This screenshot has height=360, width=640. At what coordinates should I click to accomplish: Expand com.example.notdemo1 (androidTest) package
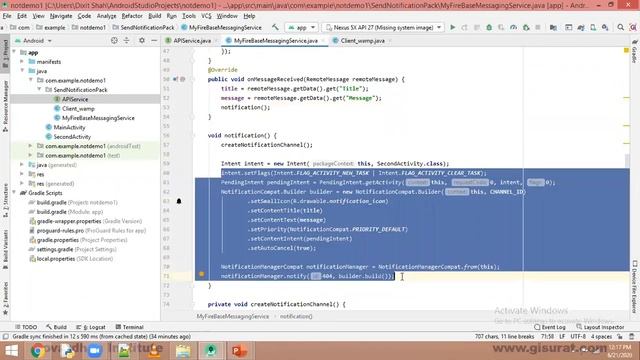pos(31,146)
